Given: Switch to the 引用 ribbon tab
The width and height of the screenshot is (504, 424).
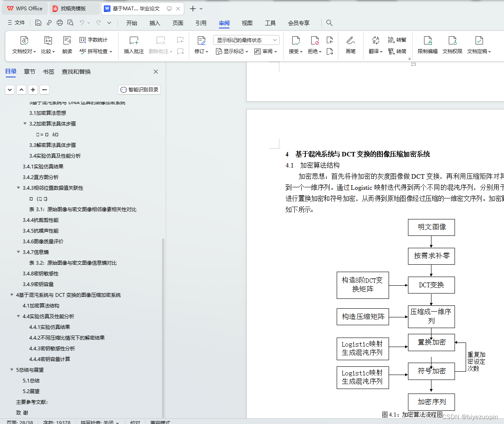Looking at the screenshot, I should (201, 23).
